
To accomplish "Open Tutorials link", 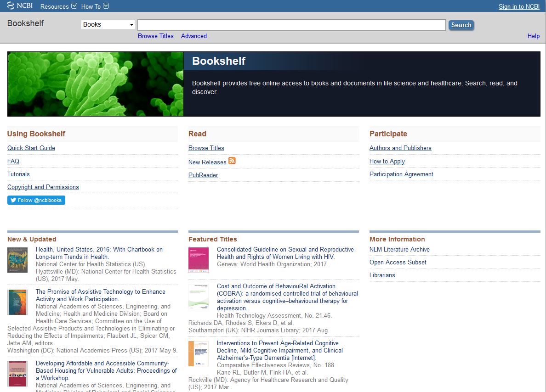I will (x=18, y=174).
